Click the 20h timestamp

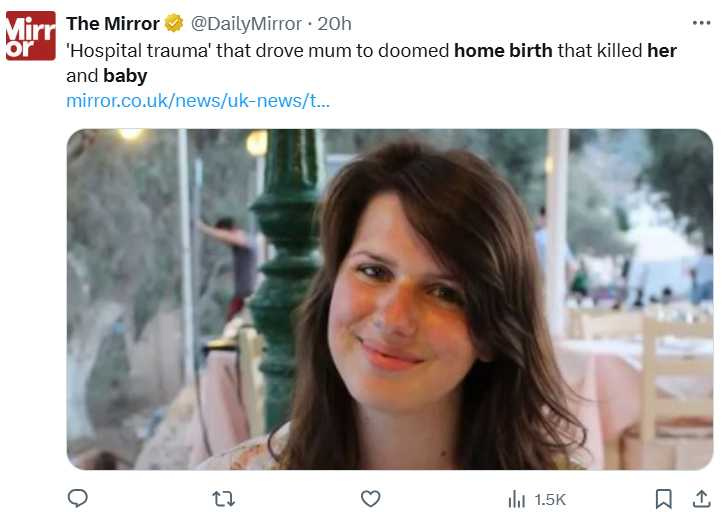coord(335,23)
